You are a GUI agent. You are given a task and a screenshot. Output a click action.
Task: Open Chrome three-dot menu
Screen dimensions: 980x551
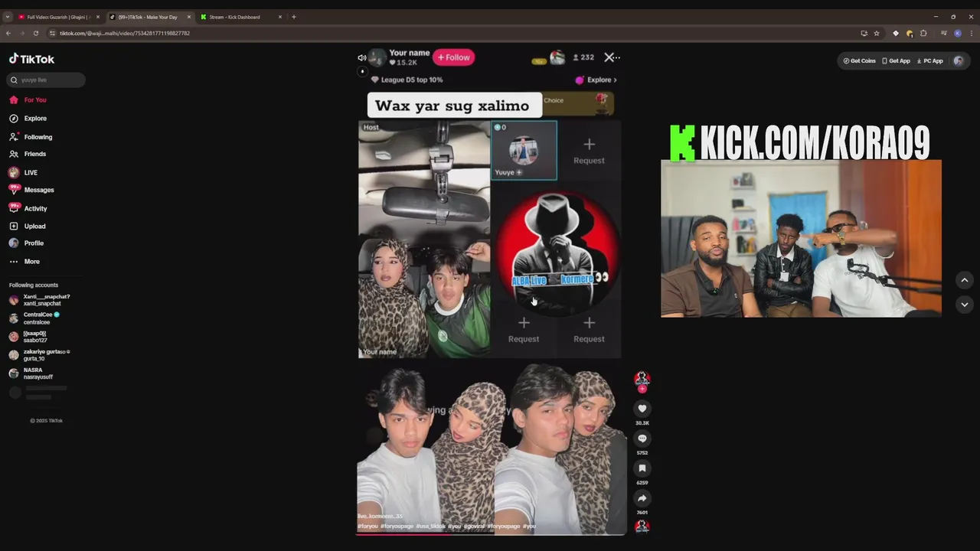click(972, 33)
